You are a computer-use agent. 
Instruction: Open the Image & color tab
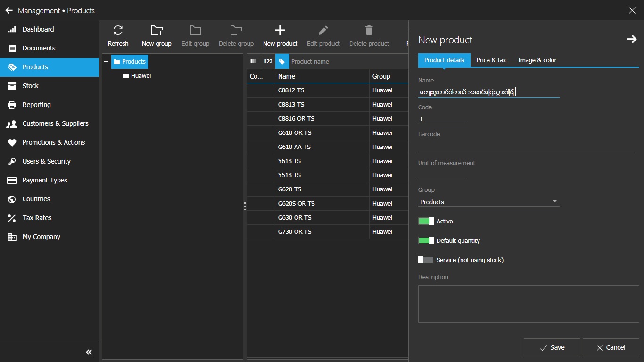[537, 60]
